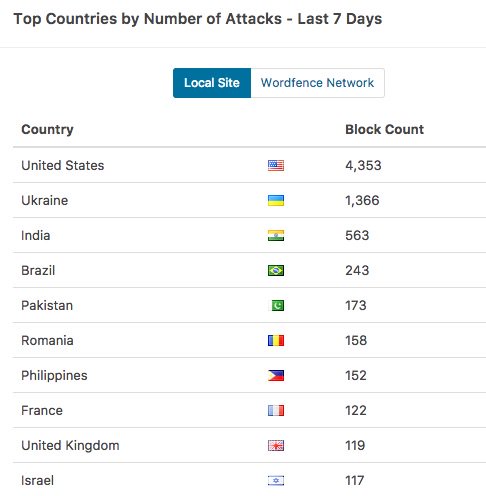Click the India flag icon
This screenshot has width=486, height=496.
(x=276, y=235)
